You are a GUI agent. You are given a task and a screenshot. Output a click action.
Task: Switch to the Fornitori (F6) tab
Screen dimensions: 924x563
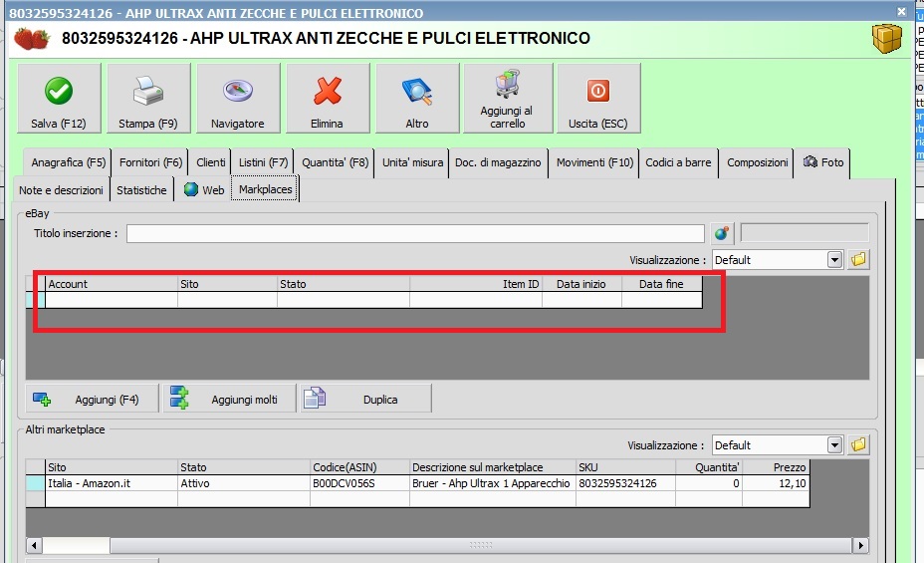pyautogui.click(x=150, y=162)
